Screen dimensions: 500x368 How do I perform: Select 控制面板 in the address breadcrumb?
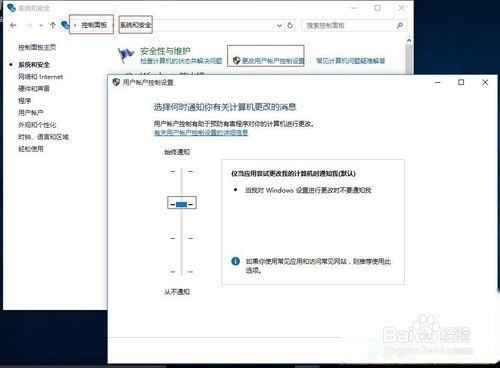tap(94, 25)
